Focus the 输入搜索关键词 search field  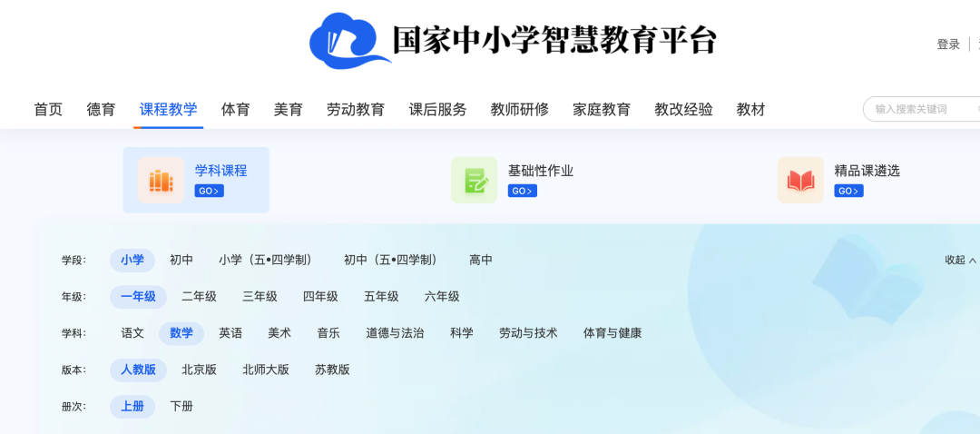924,109
